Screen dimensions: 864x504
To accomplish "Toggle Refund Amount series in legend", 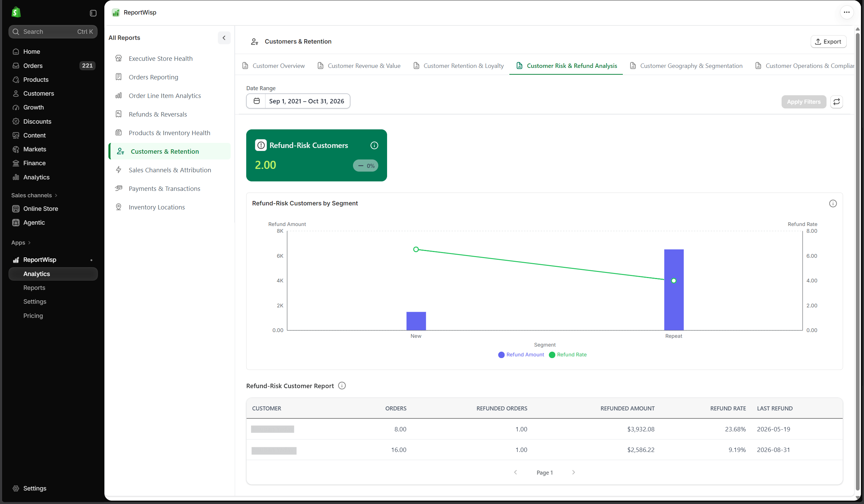I will coord(521,354).
